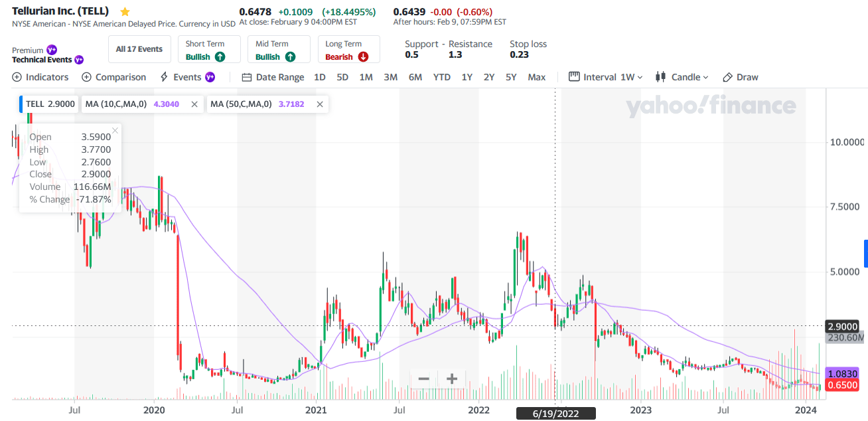
Task: Select the Max range
Action: click(x=537, y=77)
